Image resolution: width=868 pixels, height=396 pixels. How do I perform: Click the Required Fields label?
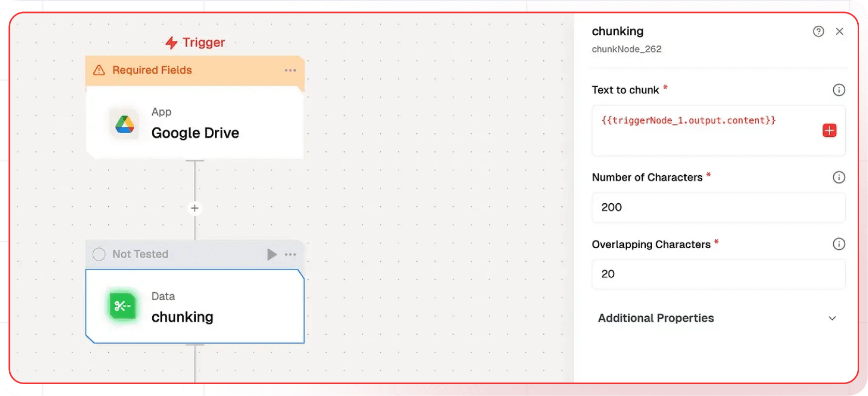152,70
